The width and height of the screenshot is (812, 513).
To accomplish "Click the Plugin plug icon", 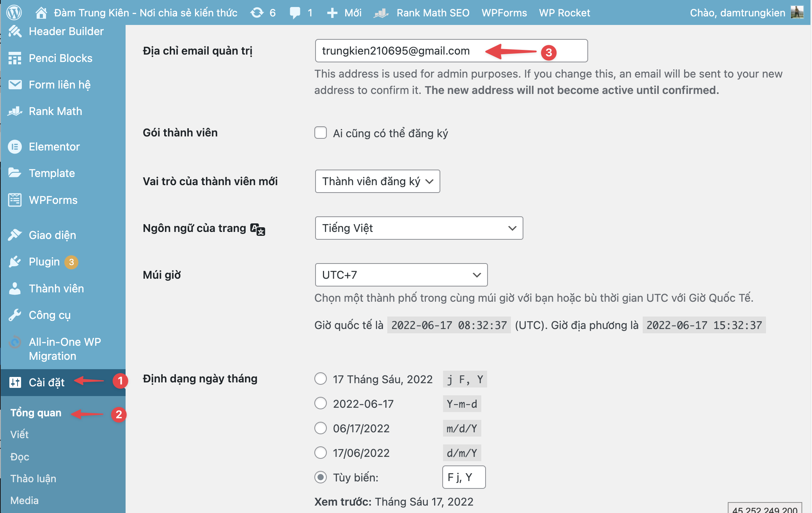I will (x=15, y=262).
